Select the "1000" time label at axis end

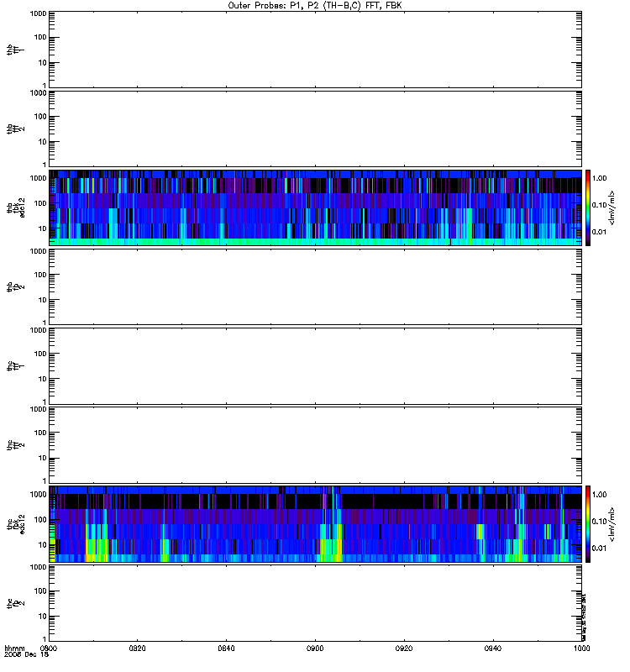click(581, 648)
